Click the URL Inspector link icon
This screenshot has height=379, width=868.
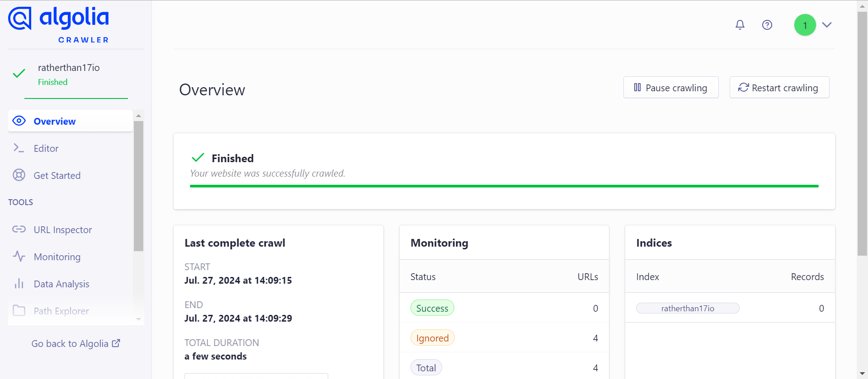tap(19, 229)
